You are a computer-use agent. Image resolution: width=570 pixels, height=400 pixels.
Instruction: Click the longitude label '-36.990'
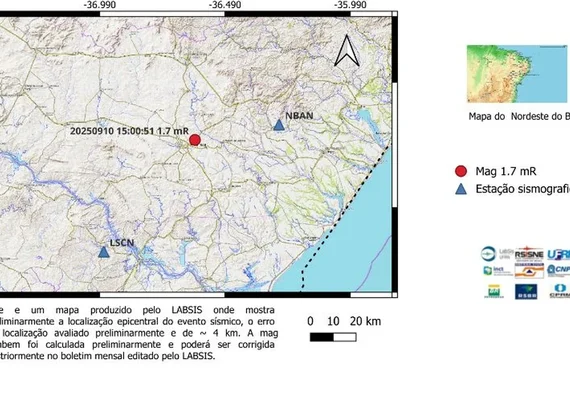100,5
